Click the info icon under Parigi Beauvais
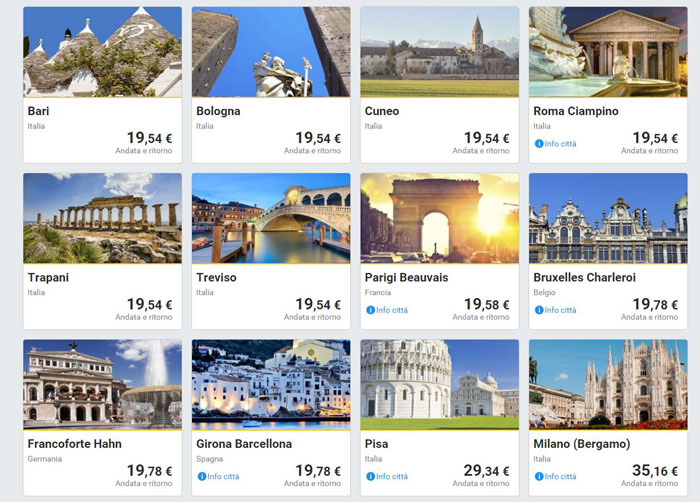This screenshot has height=502, width=700. click(370, 310)
